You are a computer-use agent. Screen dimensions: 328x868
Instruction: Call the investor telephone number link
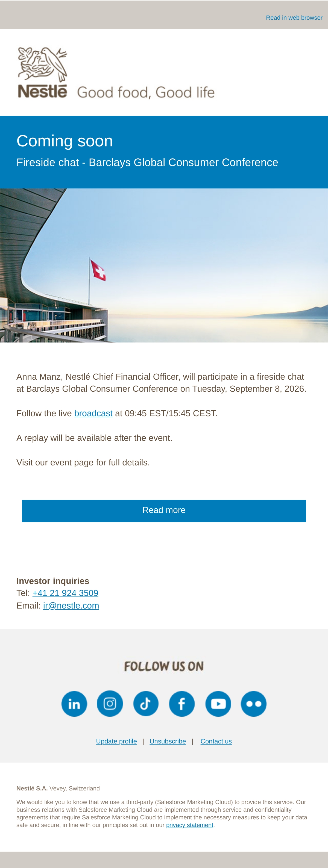65,593
